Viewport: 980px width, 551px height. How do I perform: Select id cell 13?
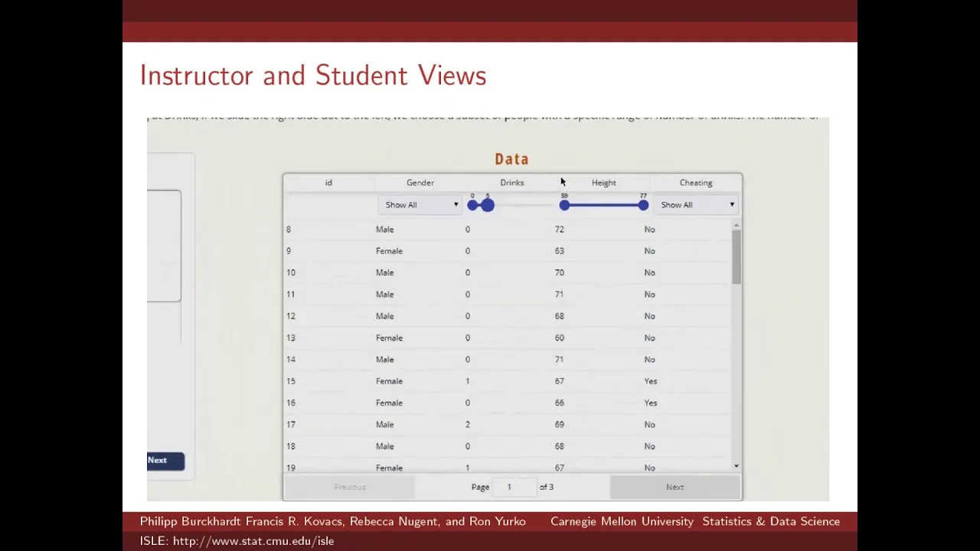(291, 337)
